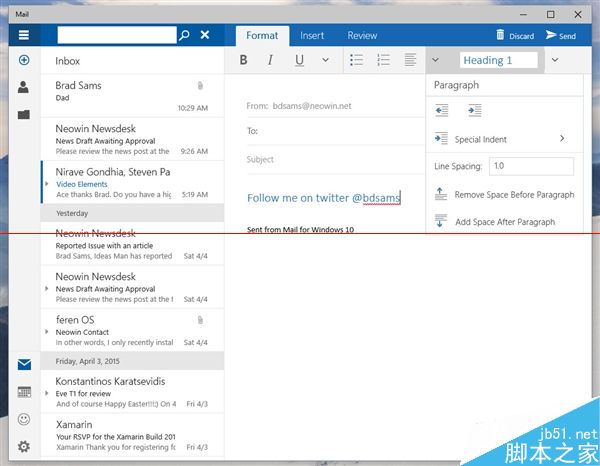The width and height of the screenshot is (600, 466).
Task: Click the Line Spacing input field
Action: tap(531, 166)
